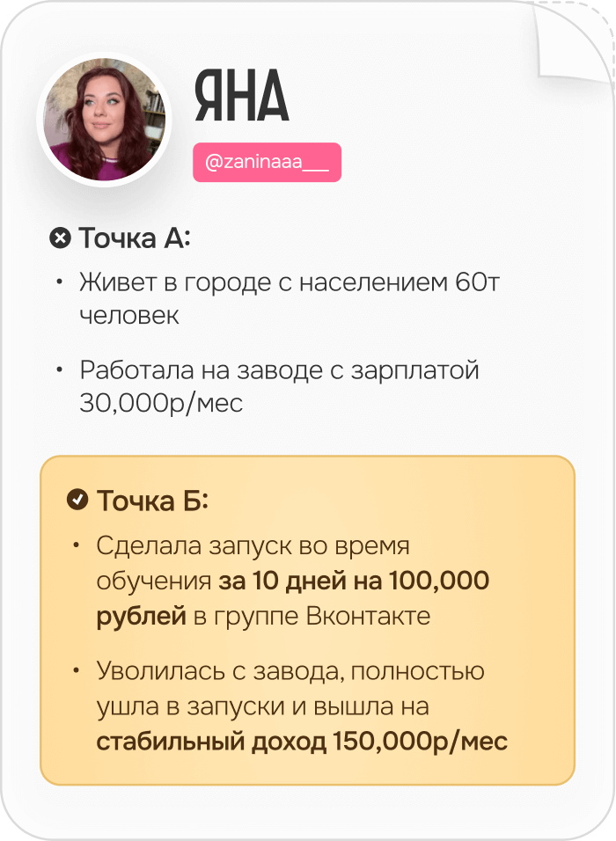This screenshot has width=616, height=841.
Task: Click the line Сделала запуск во время
Action: (x=253, y=546)
